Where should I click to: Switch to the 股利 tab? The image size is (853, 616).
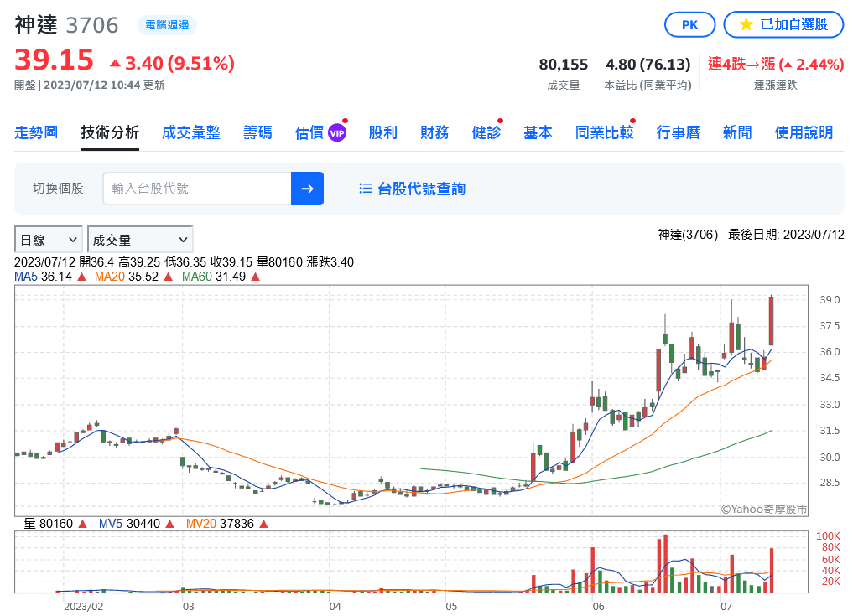coord(383,132)
